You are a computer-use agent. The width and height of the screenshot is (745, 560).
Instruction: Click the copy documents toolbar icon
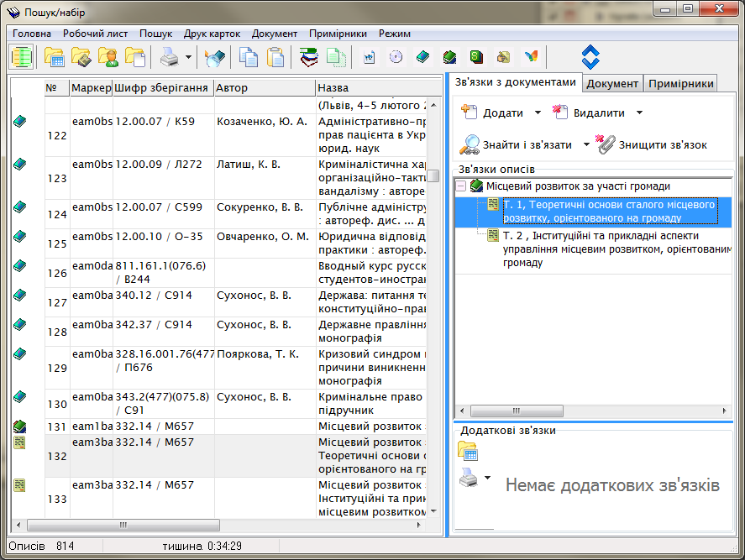248,57
